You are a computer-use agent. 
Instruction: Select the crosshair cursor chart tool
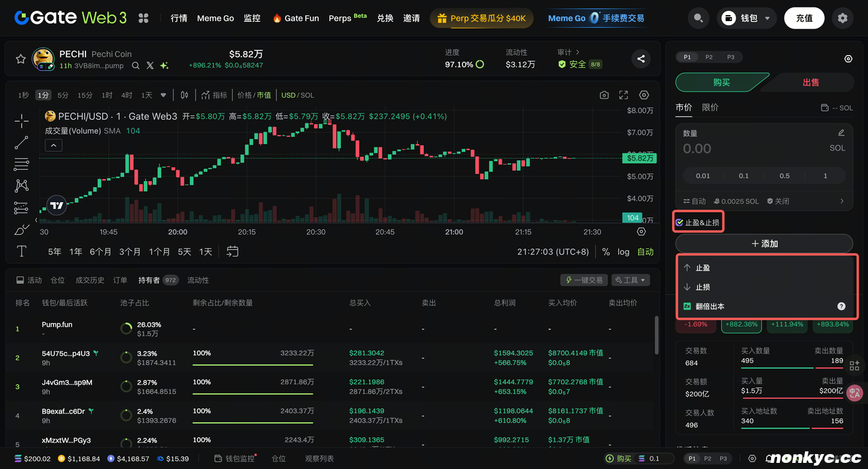coord(22,121)
